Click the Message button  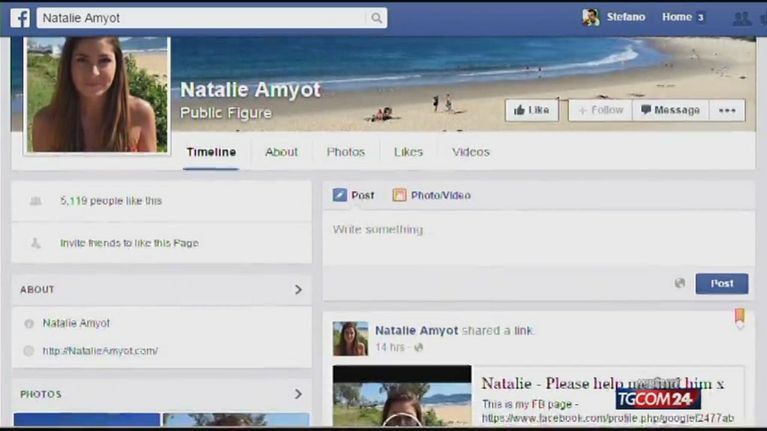click(670, 110)
